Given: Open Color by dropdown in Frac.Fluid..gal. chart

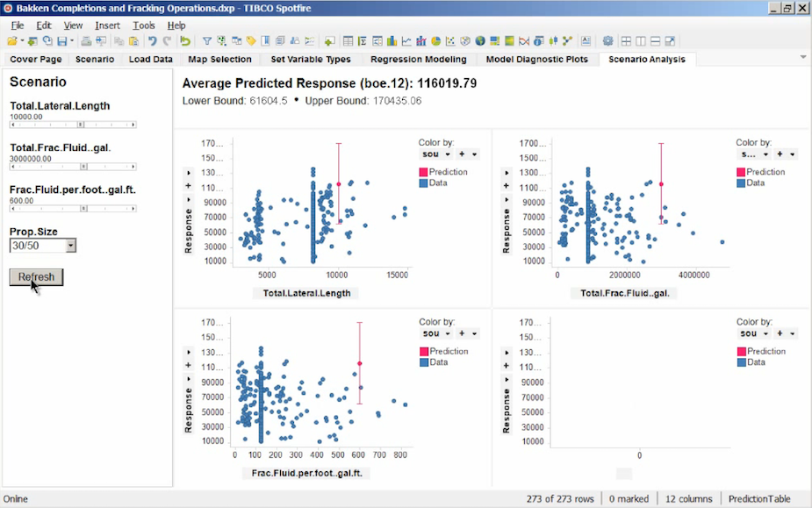Looking at the screenshot, I should click(x=753, y=154).
